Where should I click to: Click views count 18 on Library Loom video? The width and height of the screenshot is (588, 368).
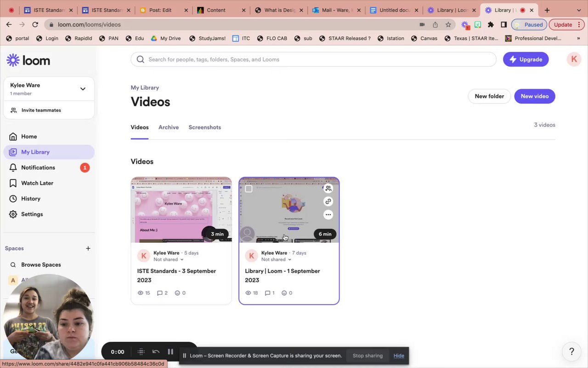point(252,293)
